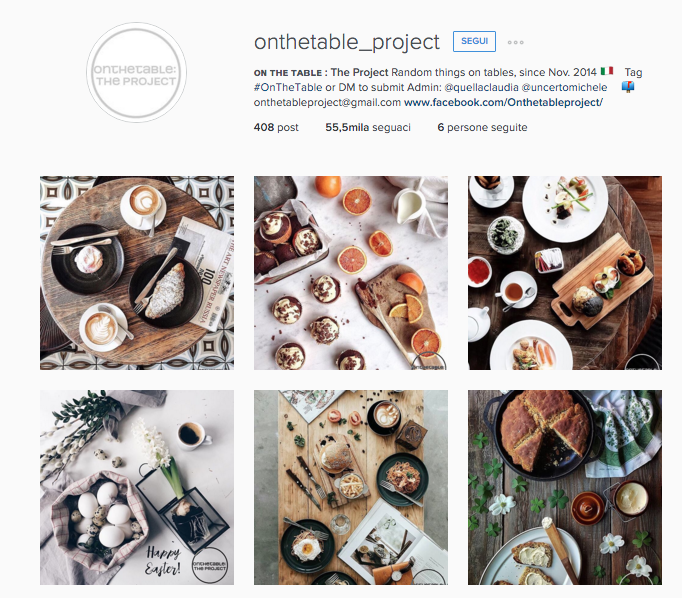Click the mailbox emoji in bio
This screenshot has width=682, height=598.
point(628,87)
